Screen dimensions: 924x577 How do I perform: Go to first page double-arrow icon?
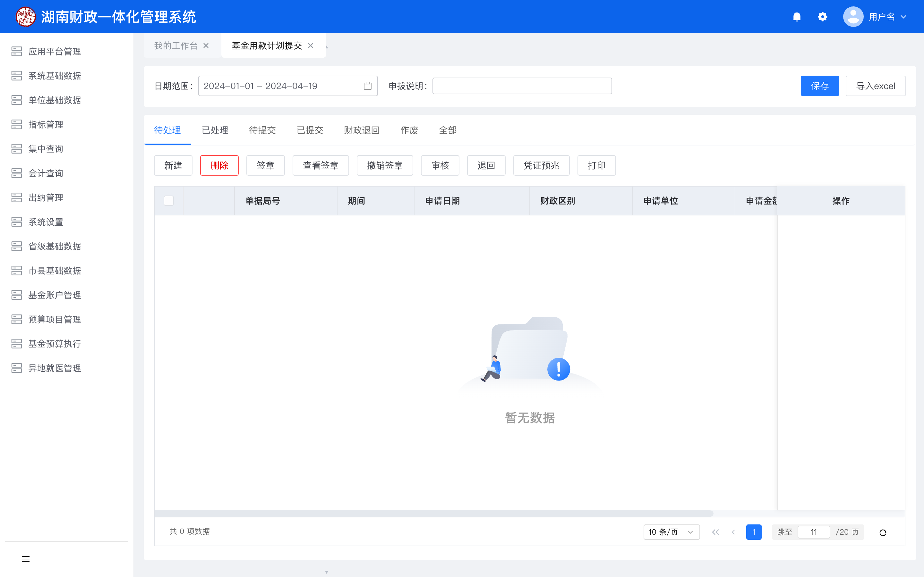pos(715,532)
